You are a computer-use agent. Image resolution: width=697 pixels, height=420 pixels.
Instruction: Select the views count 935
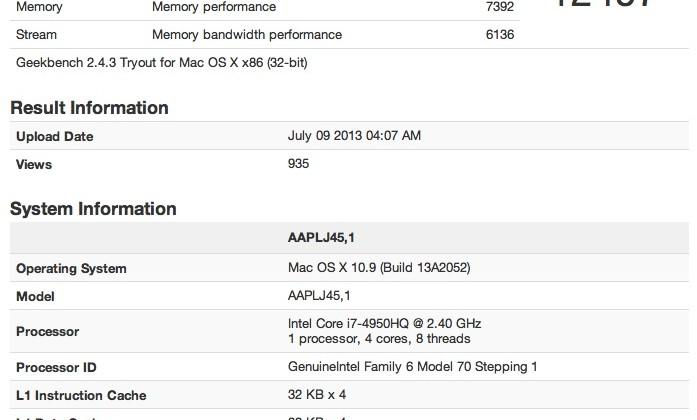298,164
